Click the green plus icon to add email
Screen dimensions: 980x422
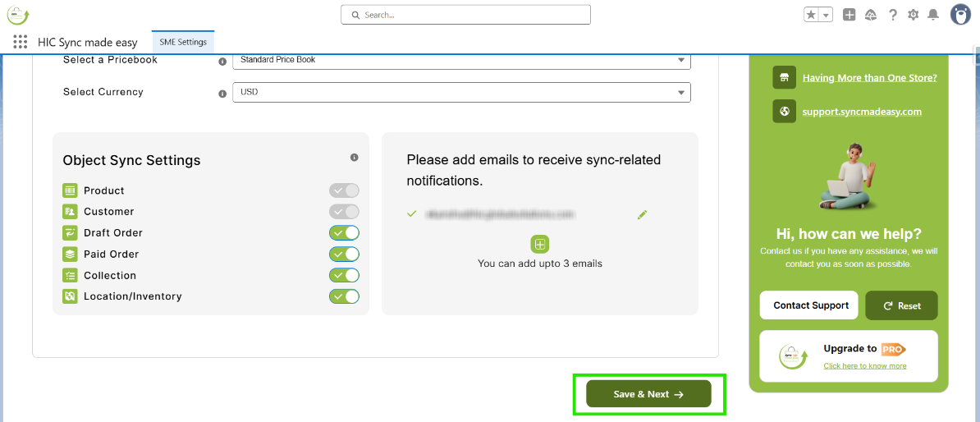(x=540, y=244)
